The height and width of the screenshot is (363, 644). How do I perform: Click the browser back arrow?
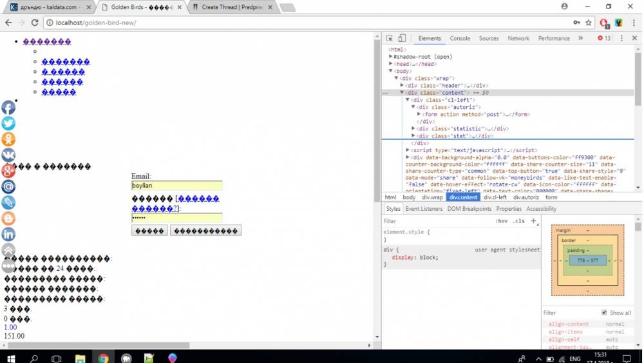[8, 23]
